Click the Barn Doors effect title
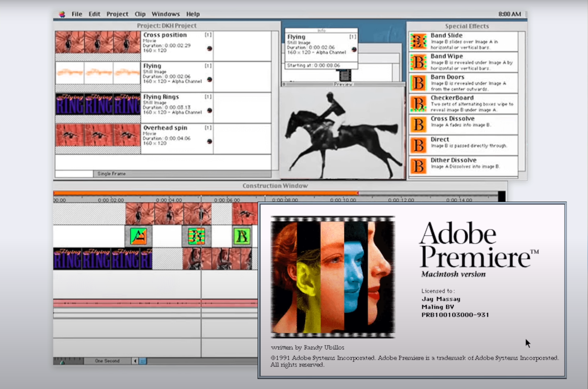This screenshot has height=389, width=588. 448,77
